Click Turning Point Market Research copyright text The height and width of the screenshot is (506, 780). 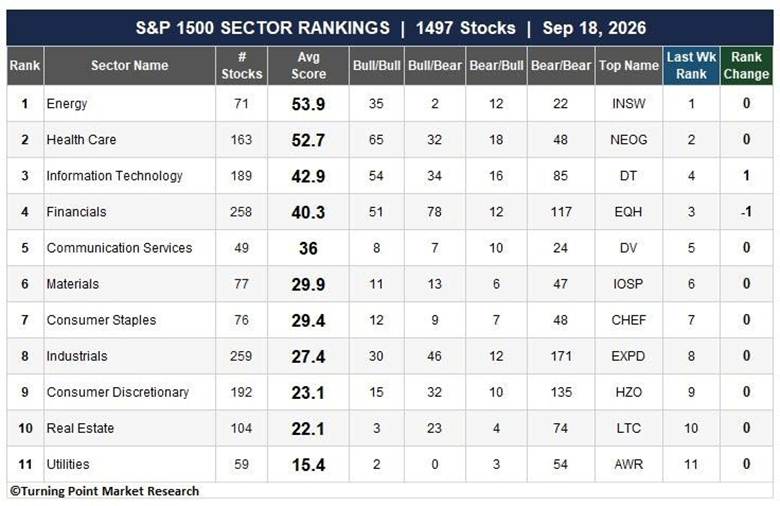click(x=104, y=491)
